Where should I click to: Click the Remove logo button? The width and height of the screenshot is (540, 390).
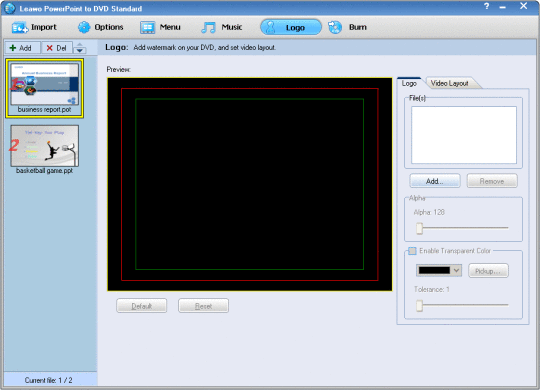pyautogui.click(x=492, y=181)
